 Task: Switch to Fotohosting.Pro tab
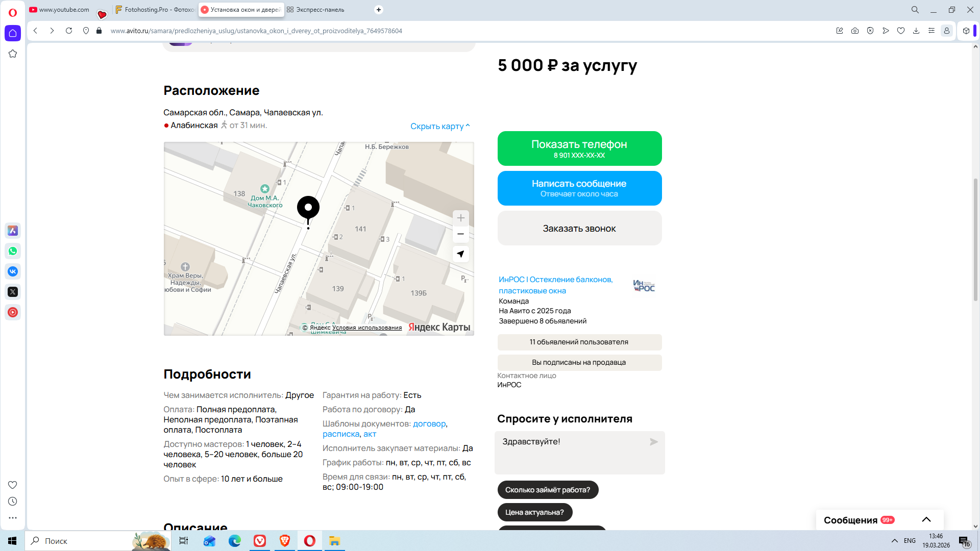click(155, 10)
